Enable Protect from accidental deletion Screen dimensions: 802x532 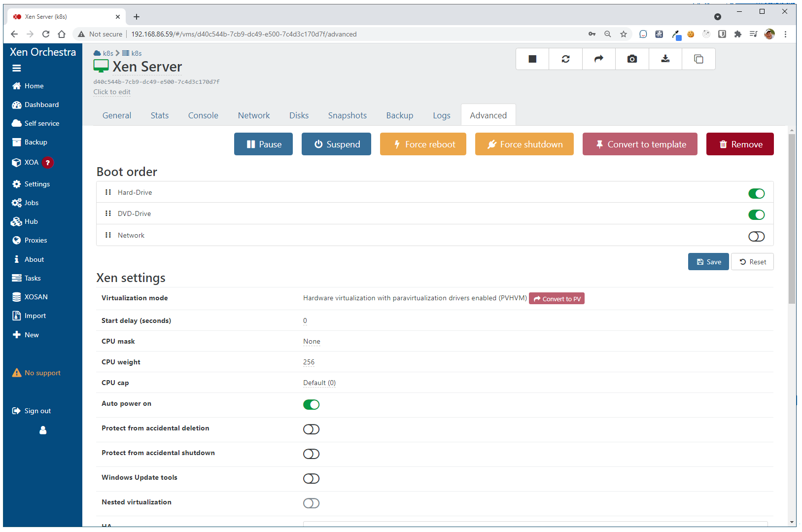coord(311,429)
